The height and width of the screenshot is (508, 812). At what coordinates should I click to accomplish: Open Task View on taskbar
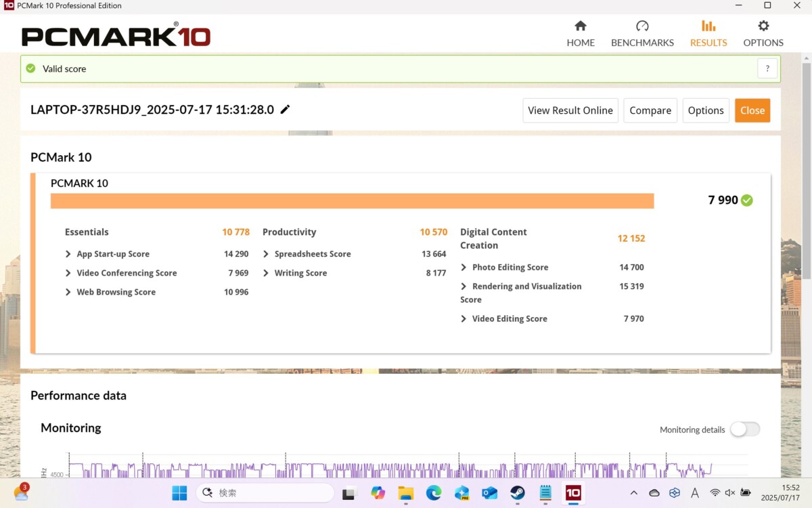349,493
